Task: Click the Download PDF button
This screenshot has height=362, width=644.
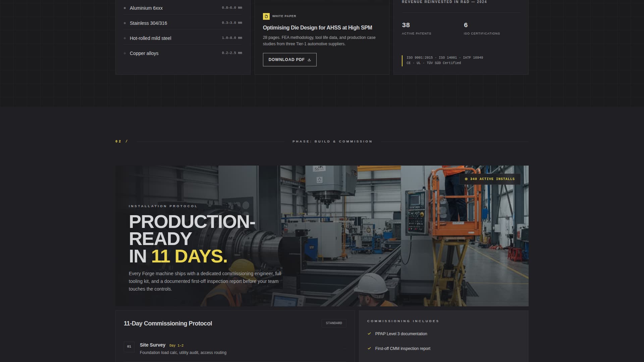Action: coord(289,59)
